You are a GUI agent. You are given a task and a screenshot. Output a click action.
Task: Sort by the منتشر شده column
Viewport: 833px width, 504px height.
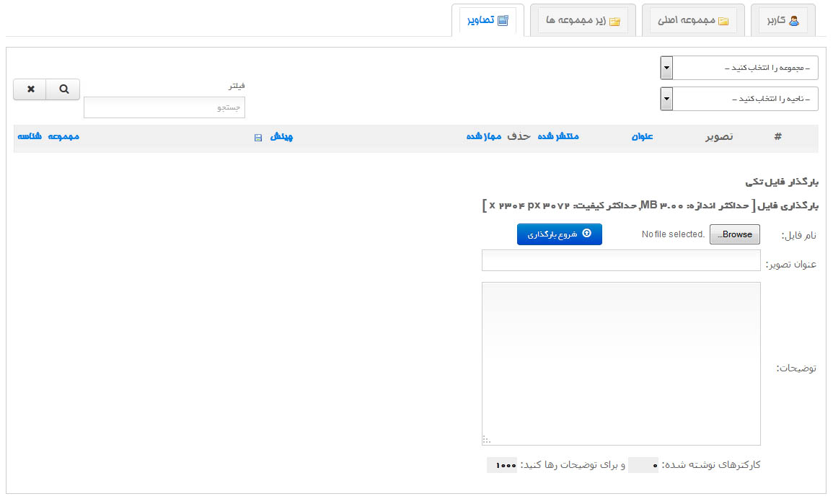558,137
